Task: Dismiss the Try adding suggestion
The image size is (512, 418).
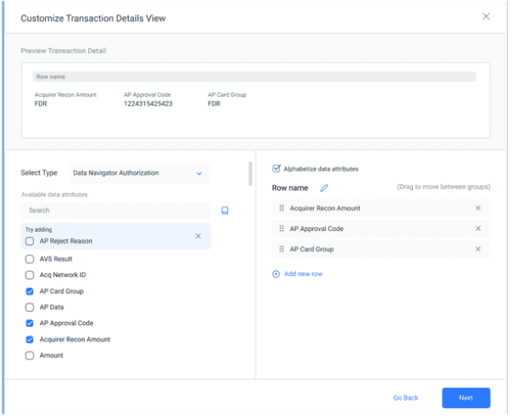Action: pyautogui.click(x=198, y=236)
